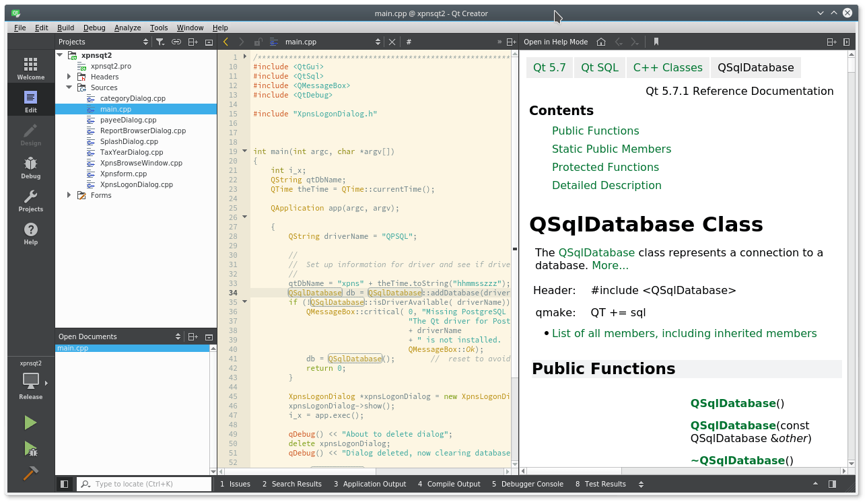Click the filter tree icon in Projects pane

[x=160, y=42]
